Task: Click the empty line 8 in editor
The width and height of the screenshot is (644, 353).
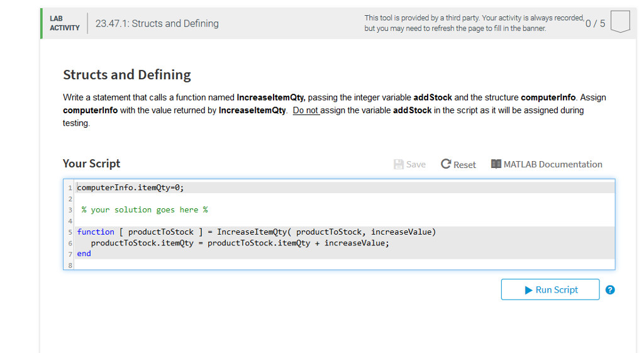Action: (x=345, y=265)
